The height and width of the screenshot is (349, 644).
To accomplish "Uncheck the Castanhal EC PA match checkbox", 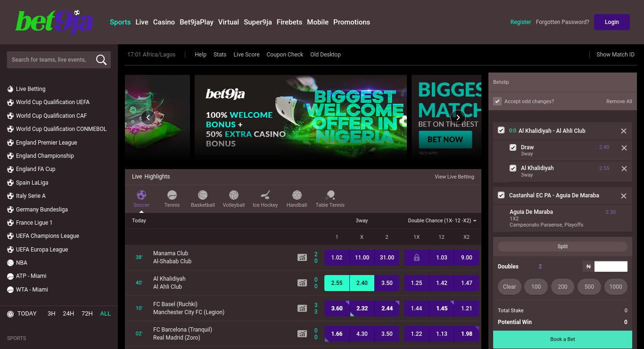I will (501, 195).
